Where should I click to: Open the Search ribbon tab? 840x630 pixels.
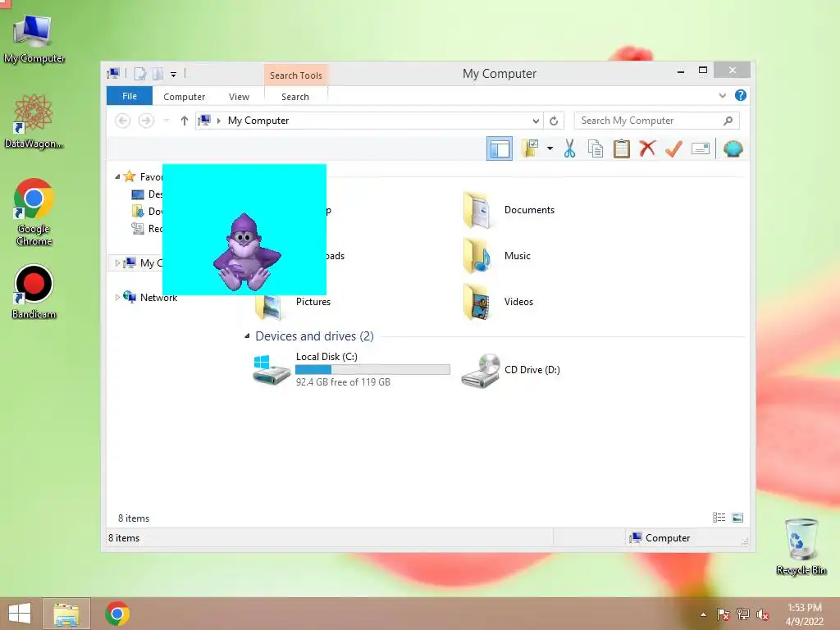(x=295, y=97)
